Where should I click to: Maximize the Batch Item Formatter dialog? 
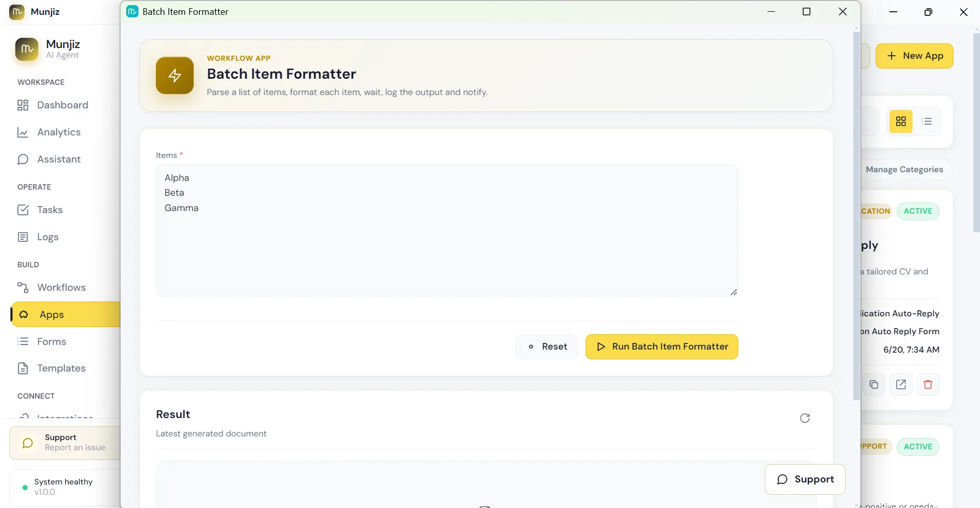tap(807, 12)
